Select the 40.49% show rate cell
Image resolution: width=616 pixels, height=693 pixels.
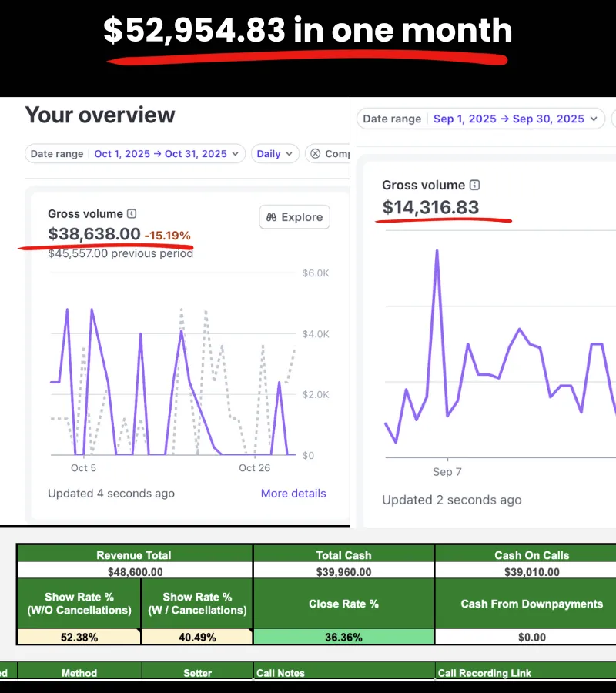click(197, 637)
